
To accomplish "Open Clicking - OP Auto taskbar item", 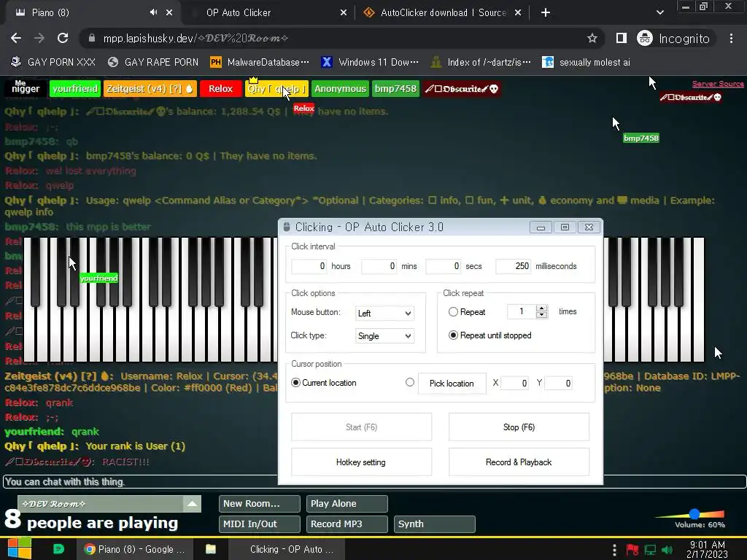I will point(286,549).
